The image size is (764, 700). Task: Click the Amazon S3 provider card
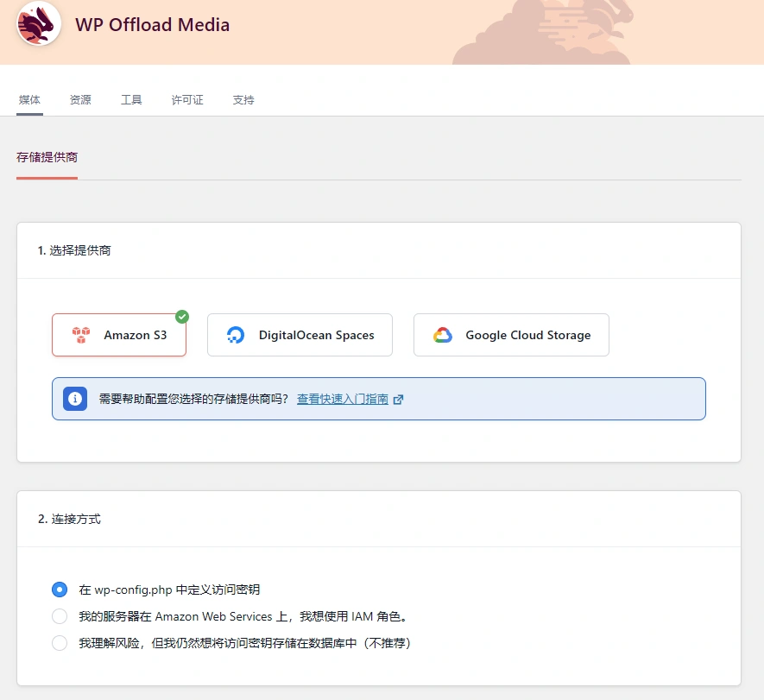(x=118, y=334)
